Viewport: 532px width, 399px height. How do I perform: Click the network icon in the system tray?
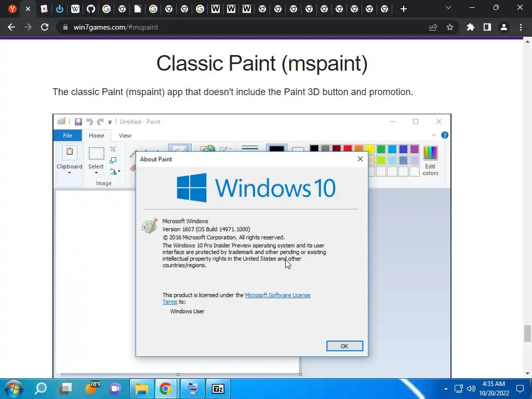(459, 389)
